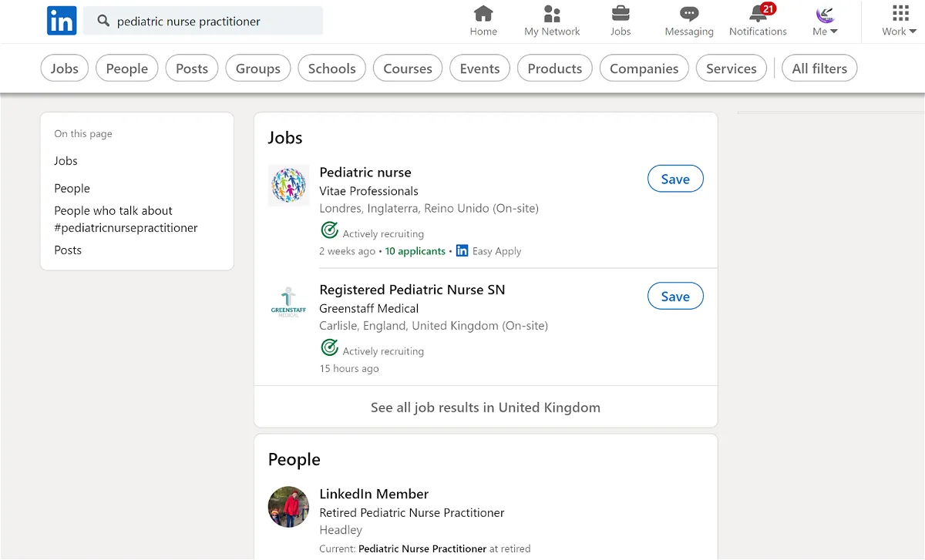Image resolution: width=925 pixels, height=560 pixels.
Task: Open the LinkedIn Member profile photo
Action: (x=288, y=507)
